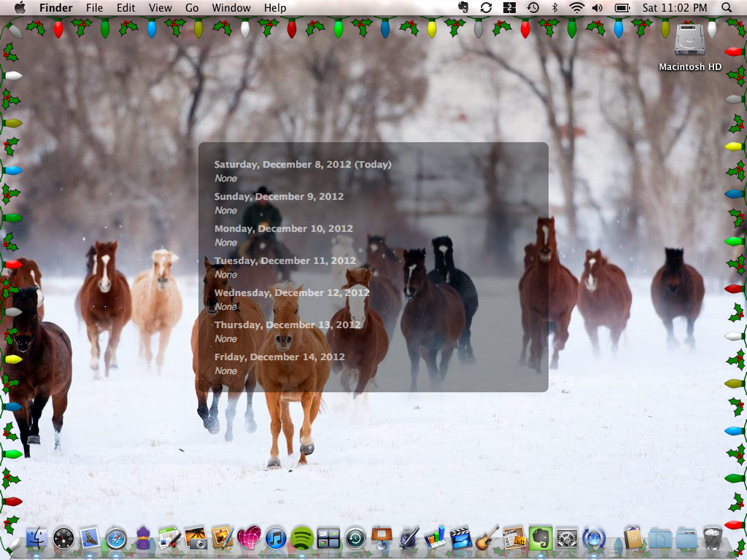
Task: Launch iPhoto camera icon in dock
Action: [x=196, y=539]
